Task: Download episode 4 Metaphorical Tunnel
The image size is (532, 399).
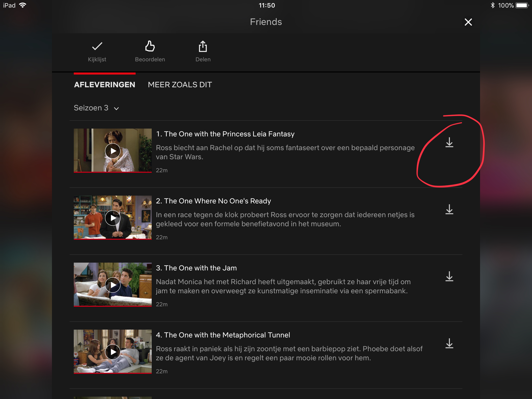Action: point(449,343)
